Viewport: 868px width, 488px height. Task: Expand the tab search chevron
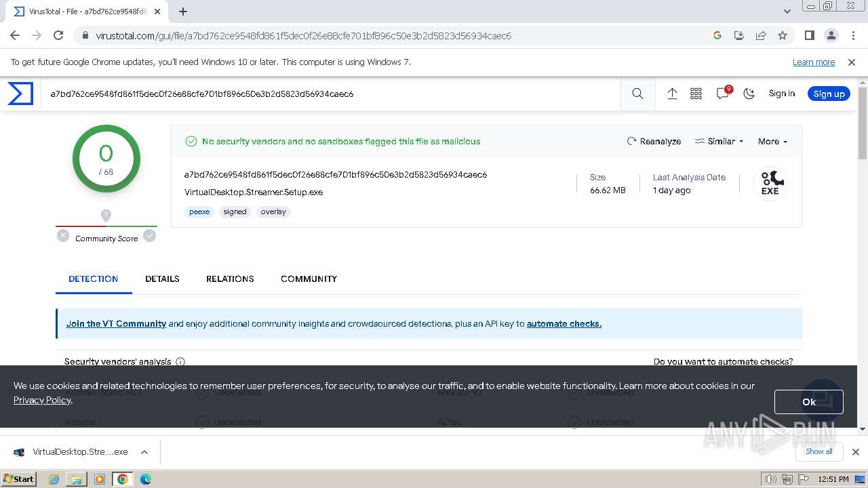point(787,12)
